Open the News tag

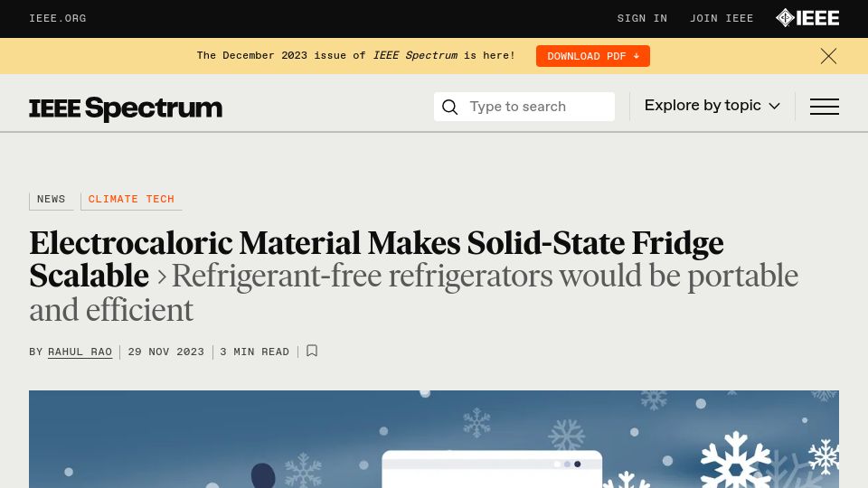coord(51,199)
